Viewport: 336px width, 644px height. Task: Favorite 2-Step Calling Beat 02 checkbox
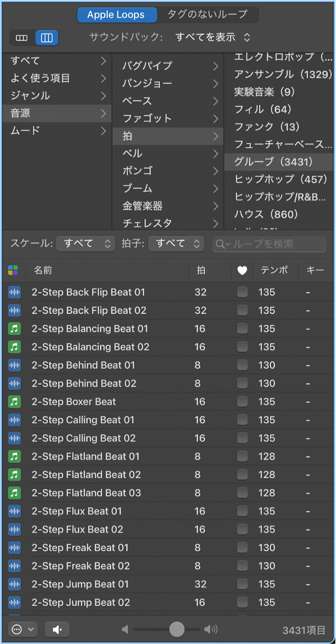click(242, 438)
